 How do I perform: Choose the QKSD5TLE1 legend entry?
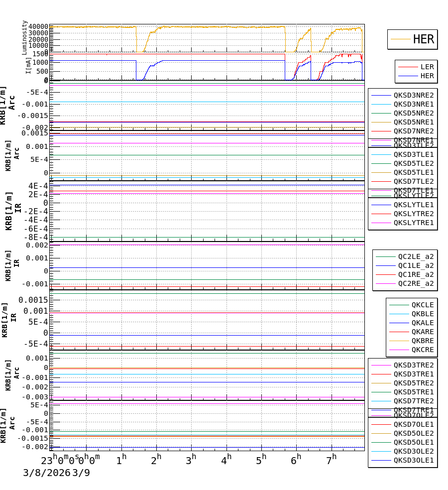tap(413, 172)
